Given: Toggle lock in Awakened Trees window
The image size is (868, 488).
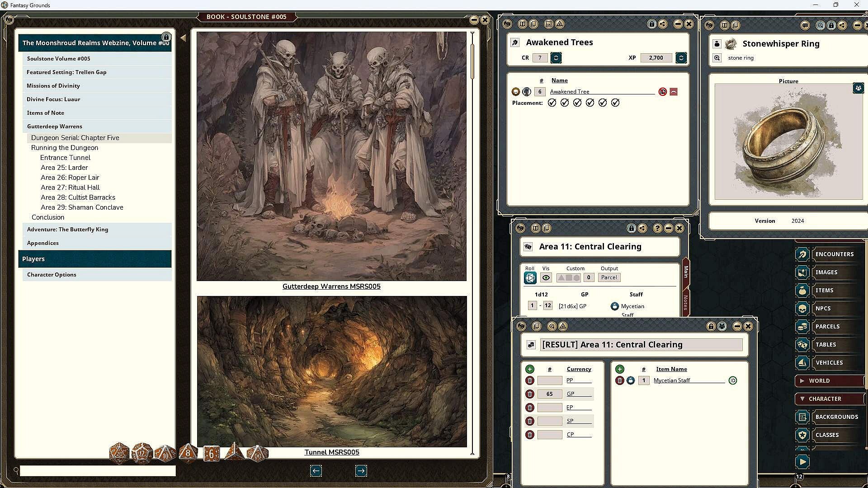Looking at the screenshot, I should click(651, 24).
